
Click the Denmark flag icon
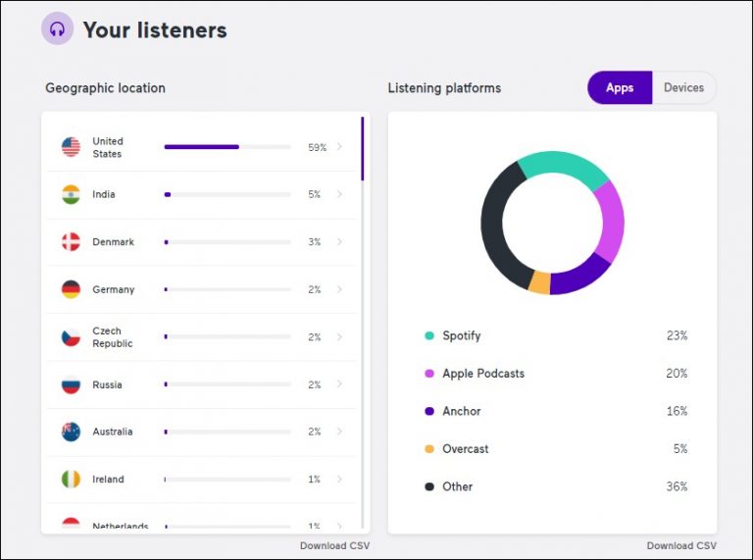[71, 242]
